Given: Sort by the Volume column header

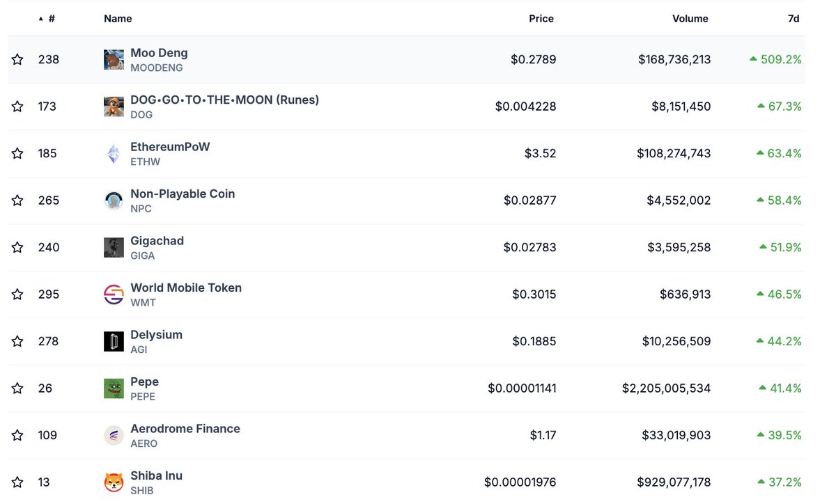Looking at the screenshot, I should (x=690, y=19).
